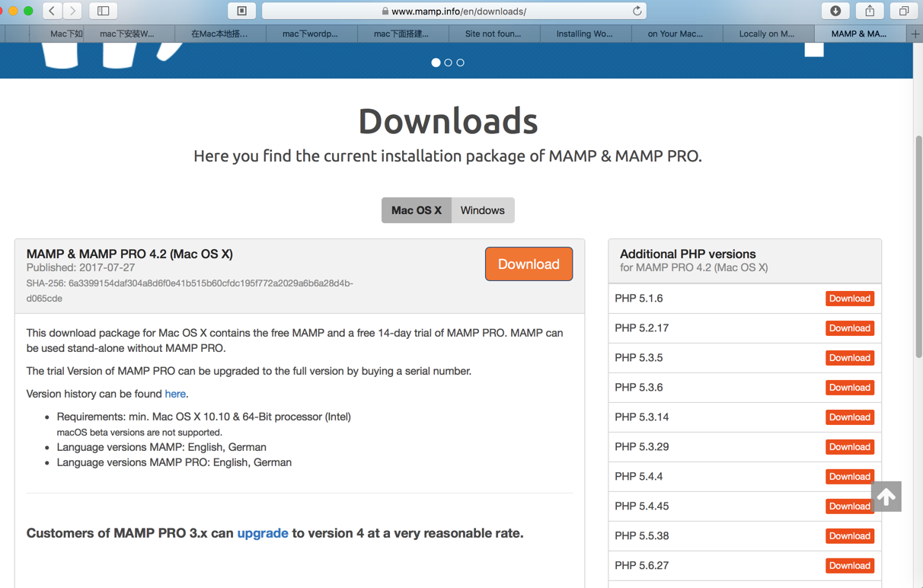Click the 'Downloads' page heading

pos(448,121)
